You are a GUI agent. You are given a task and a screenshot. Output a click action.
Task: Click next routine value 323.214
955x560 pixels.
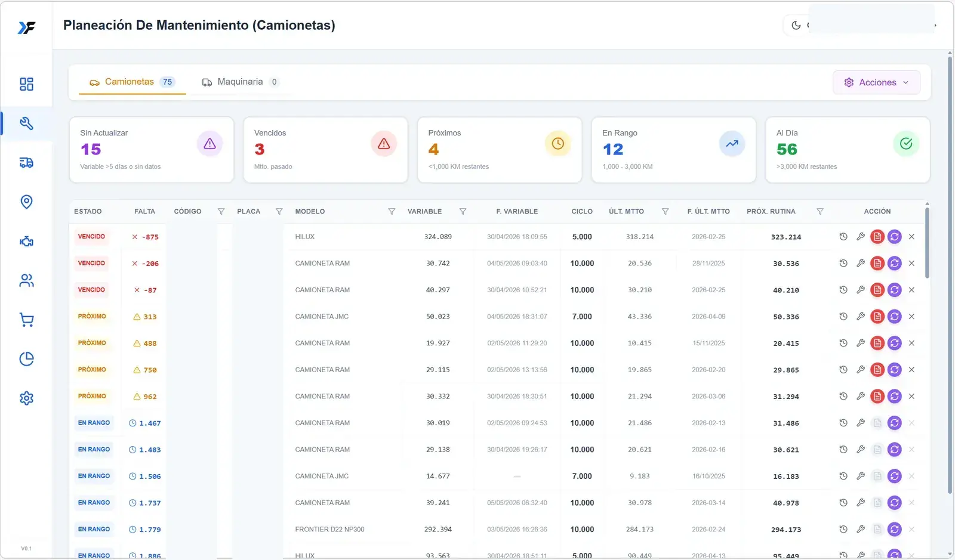coord(786,237)
